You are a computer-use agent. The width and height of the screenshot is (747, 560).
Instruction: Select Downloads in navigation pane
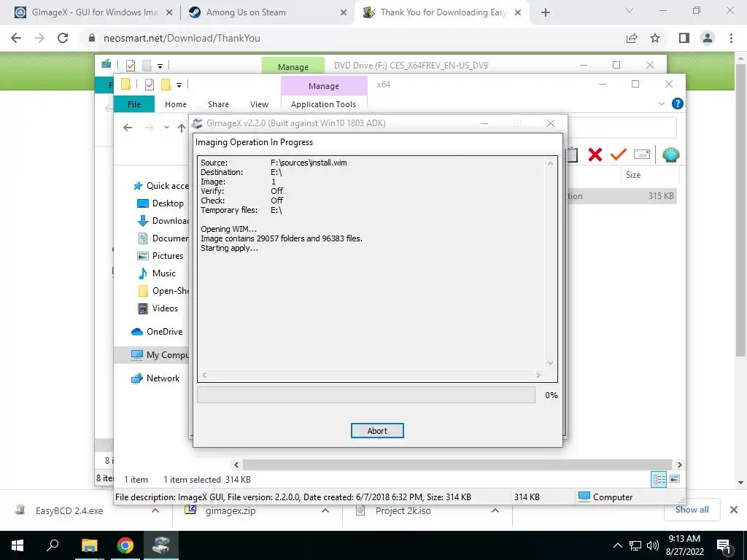pyautogui.click(x=163, y=221)
